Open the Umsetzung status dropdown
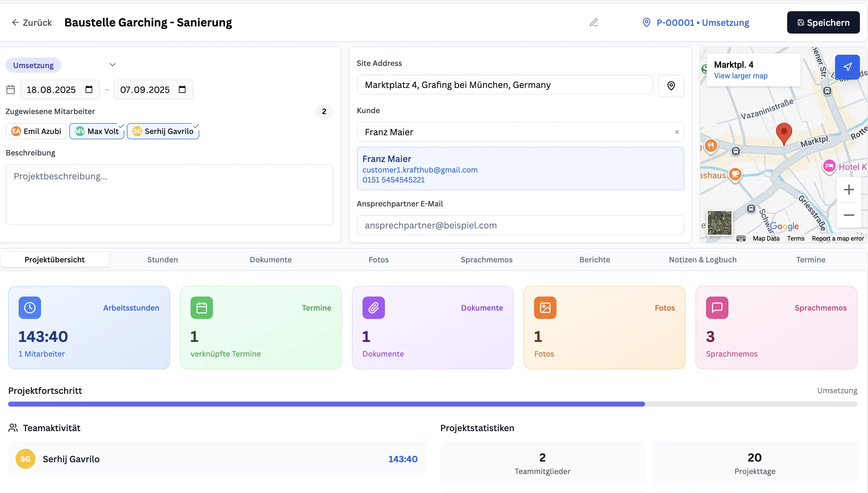This screenshot has height=493, width=868. (113, 64)
